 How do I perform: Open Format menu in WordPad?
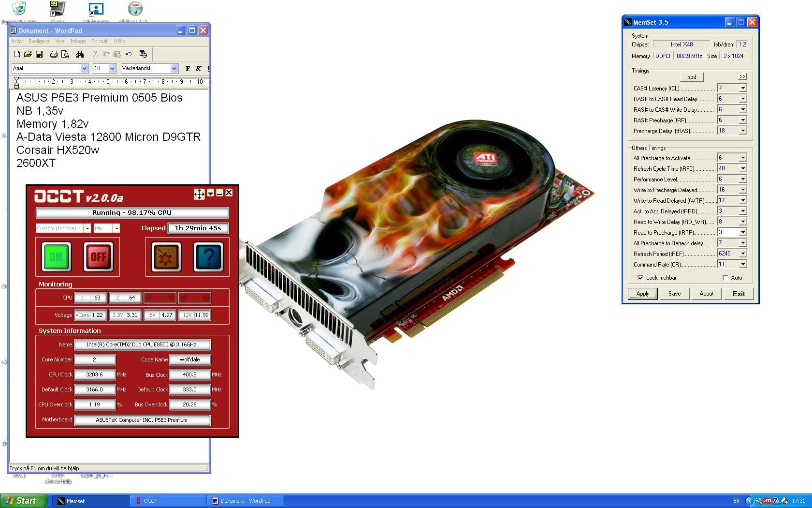100,41
